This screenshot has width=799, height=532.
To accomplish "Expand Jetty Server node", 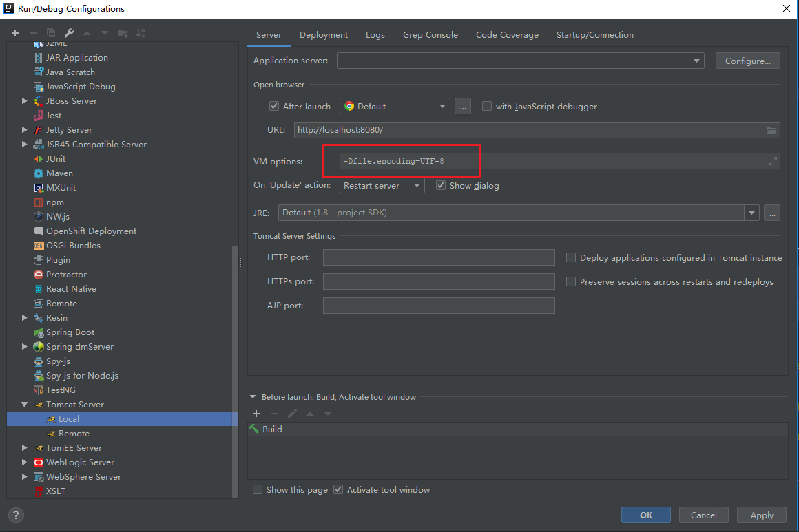I will 25,130.
